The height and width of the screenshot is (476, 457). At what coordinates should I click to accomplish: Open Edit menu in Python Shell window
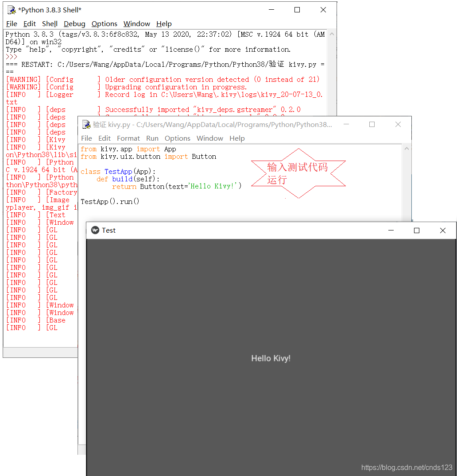point(30,24)
